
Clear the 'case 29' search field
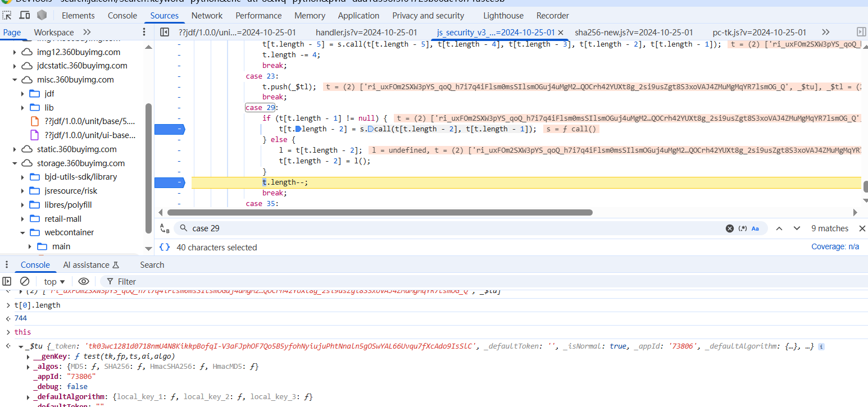click(x=729, y=228)
